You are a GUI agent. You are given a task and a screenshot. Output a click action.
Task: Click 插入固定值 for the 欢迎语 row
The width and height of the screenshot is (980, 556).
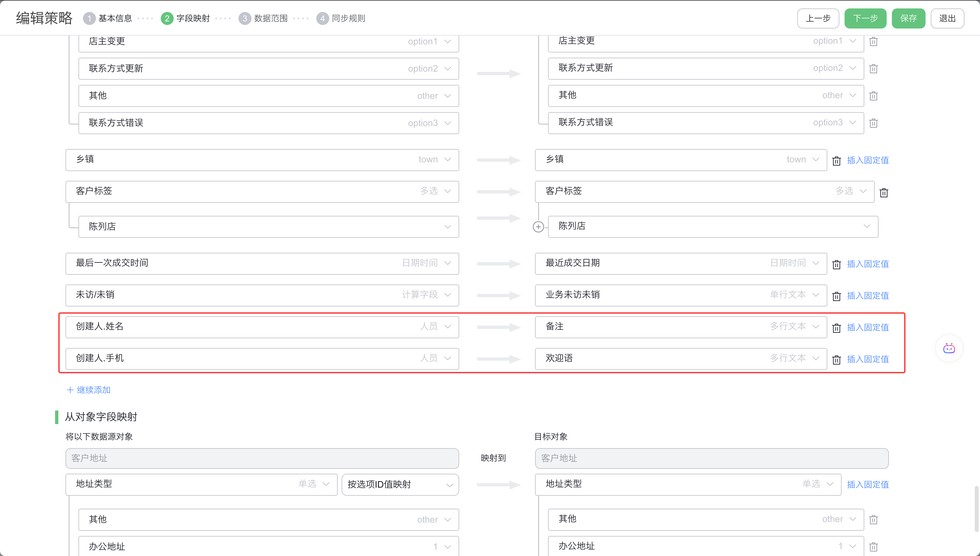[x=868, y=359]
